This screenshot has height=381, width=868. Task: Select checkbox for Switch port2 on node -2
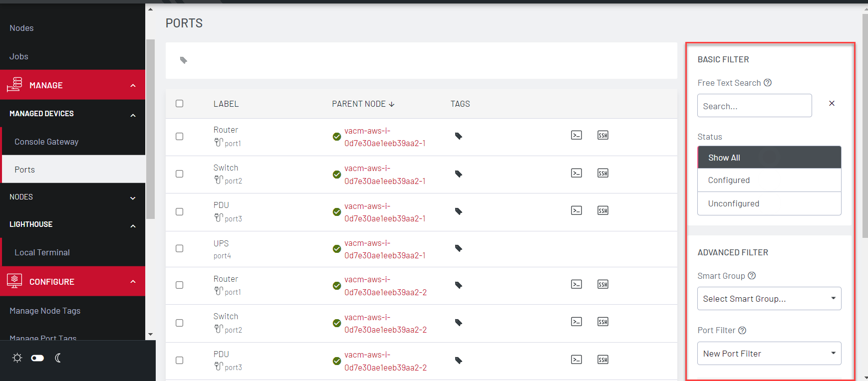(179, 323)
